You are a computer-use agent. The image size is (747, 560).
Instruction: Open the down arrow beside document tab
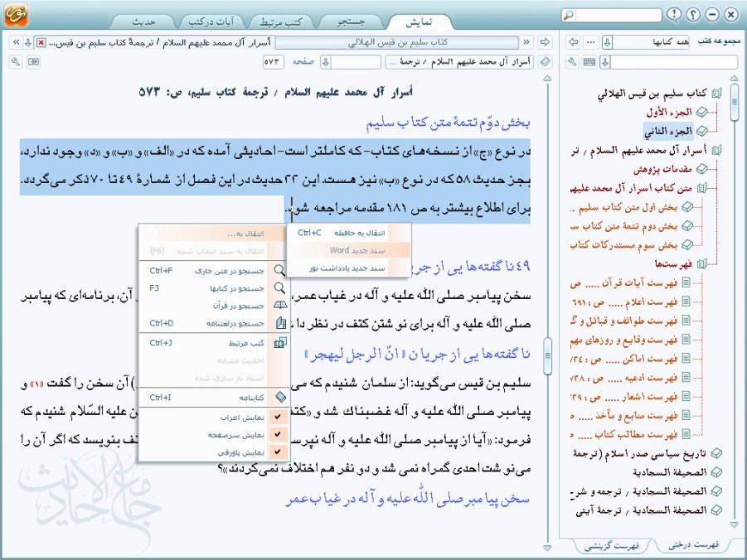pos(28,42)
